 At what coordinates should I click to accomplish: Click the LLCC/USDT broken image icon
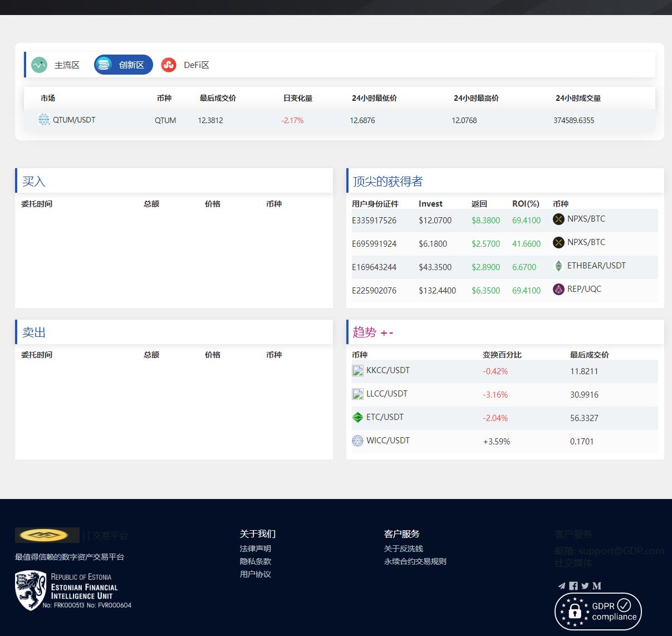[x=358, y=394]
